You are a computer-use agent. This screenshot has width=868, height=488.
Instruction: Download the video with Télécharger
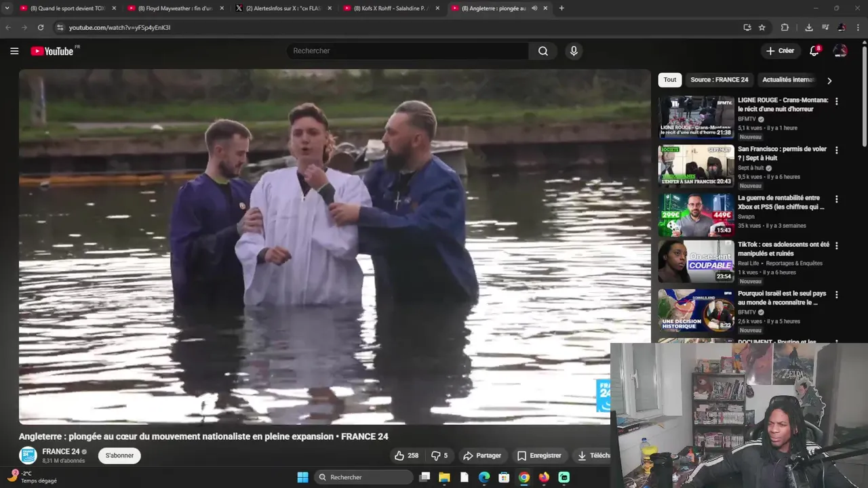coord(593,455)
